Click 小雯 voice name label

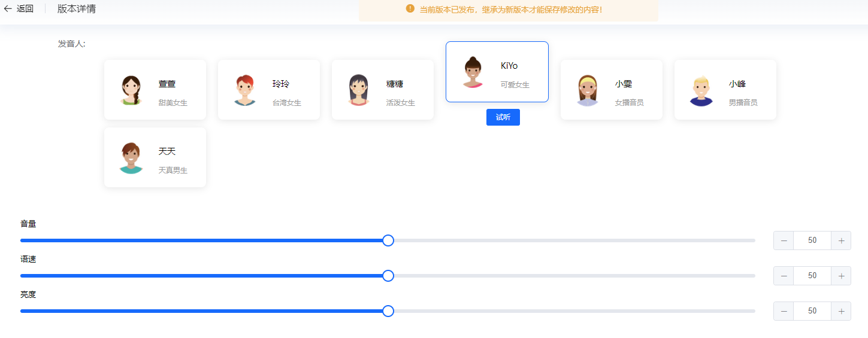tap(624, 84)
